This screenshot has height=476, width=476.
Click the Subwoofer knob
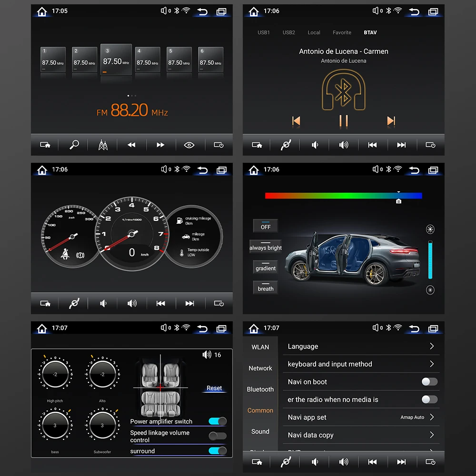pos(102,425)
